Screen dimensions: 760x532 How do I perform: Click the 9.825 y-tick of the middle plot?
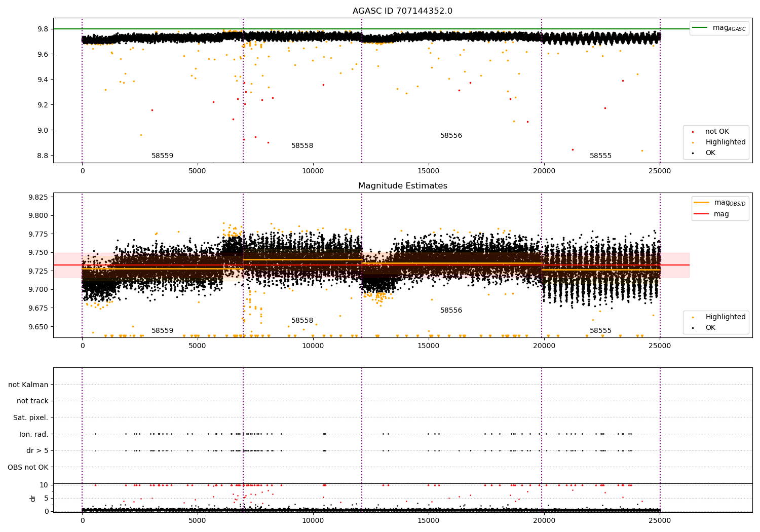(x=38, y=197)
